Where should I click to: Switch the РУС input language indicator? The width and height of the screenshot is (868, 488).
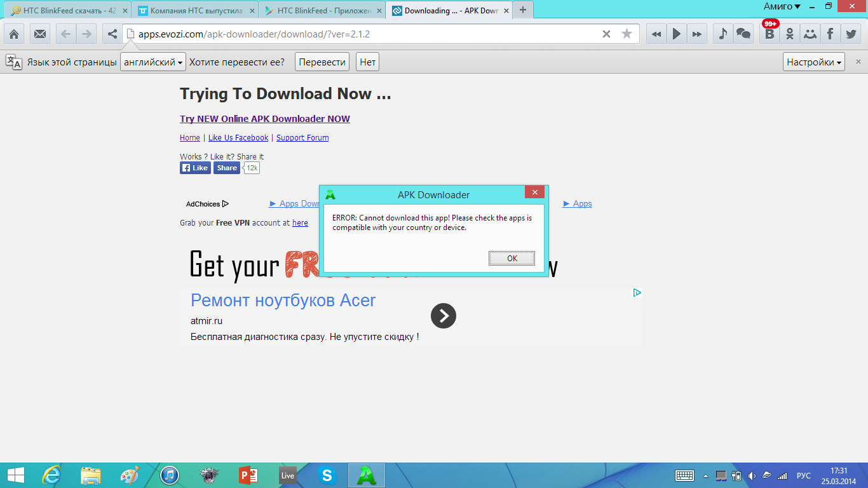click(804, 475)
